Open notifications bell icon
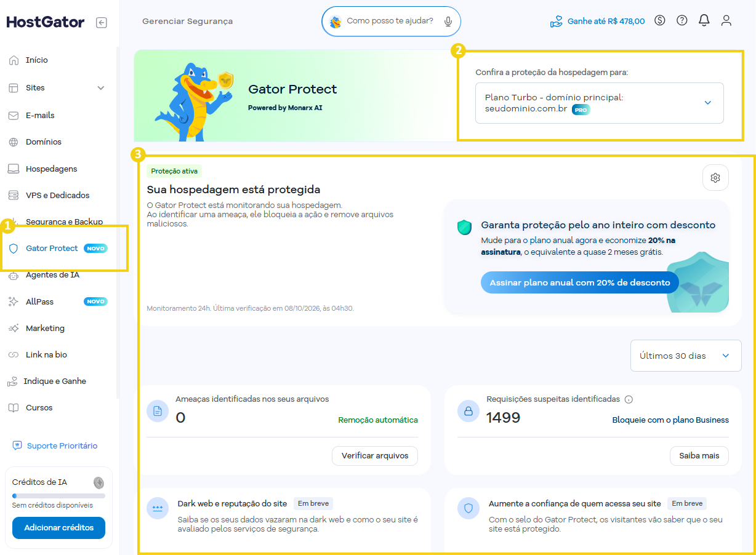Screen dimensions: 756x555 click(704, 20)
